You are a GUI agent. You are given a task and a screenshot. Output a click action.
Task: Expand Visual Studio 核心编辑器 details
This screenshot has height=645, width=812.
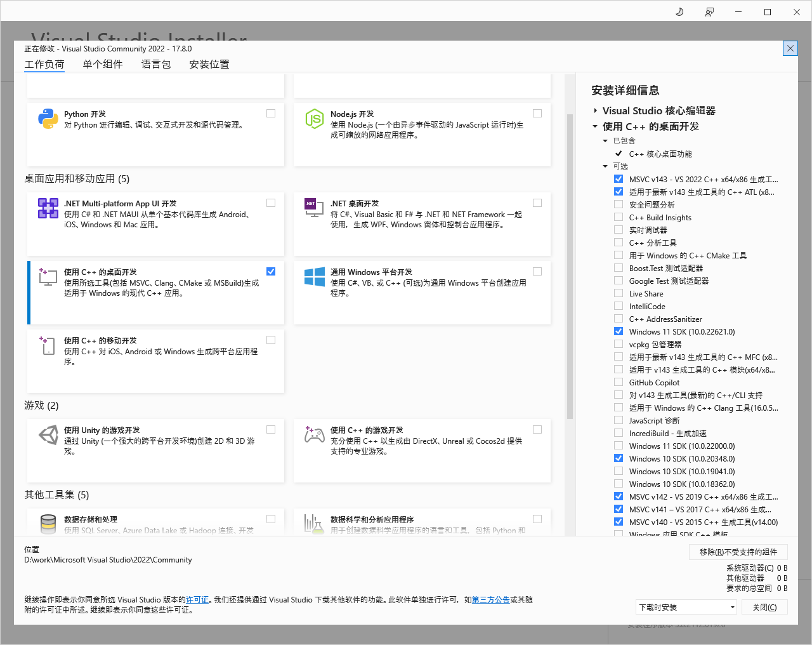pos(595,110)
